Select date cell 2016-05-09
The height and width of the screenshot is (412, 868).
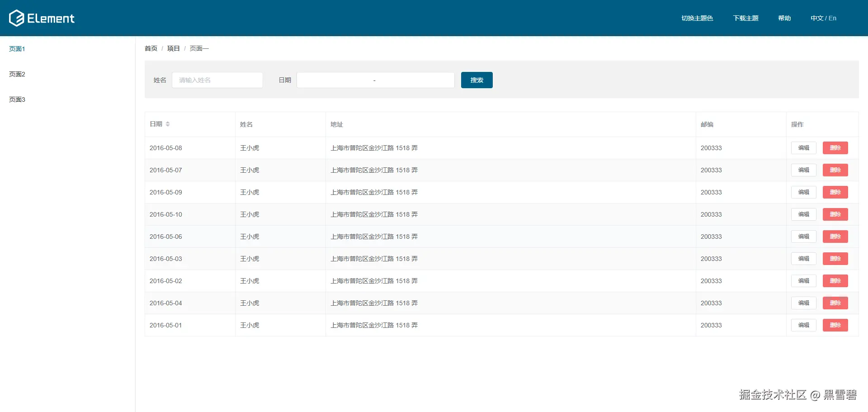pos(166,192)
